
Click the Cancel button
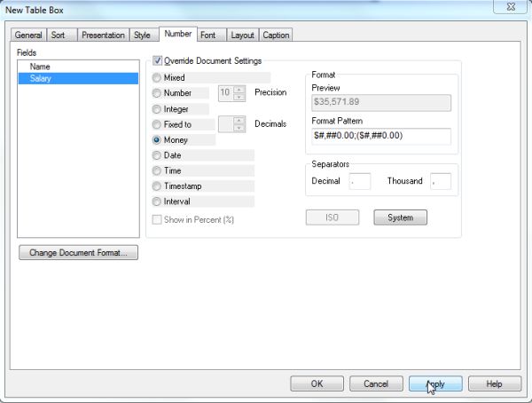[x=376, y=383]
